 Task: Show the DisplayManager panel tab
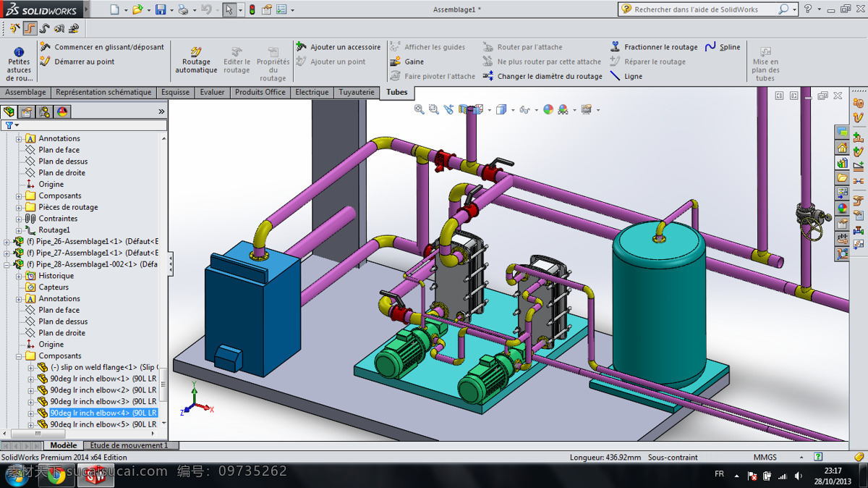pyautogui.click(x=63, y=112)
